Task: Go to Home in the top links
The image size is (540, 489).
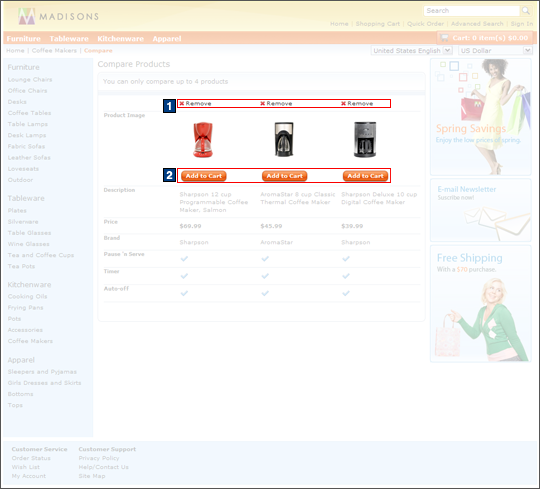Action: [339, 24]
